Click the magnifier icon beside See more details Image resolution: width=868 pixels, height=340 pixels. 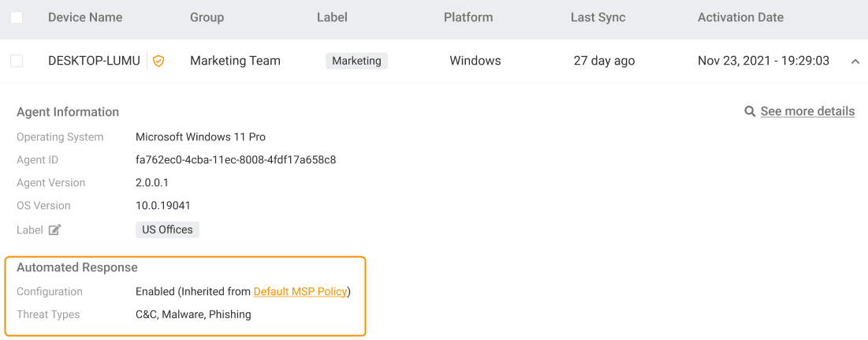(750, 112)
